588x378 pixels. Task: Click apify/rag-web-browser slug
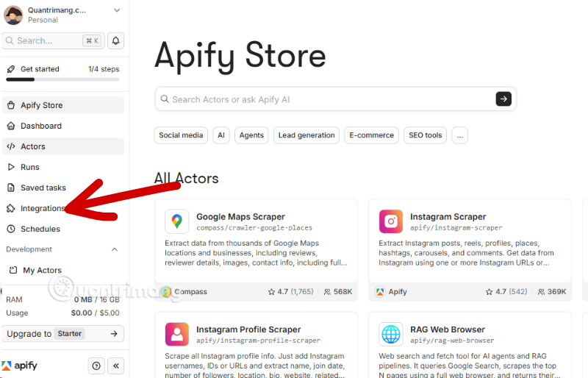pyautogui.click(x=452, y=340)
